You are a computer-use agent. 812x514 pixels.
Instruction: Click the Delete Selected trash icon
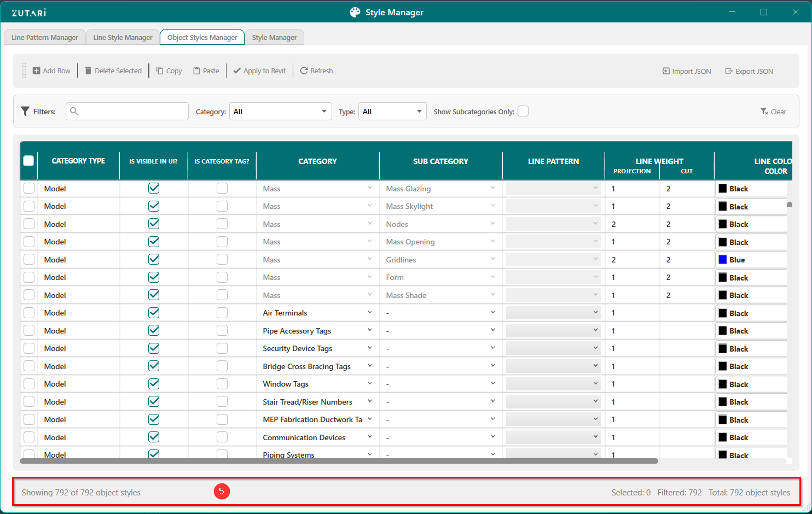[88, 71]
